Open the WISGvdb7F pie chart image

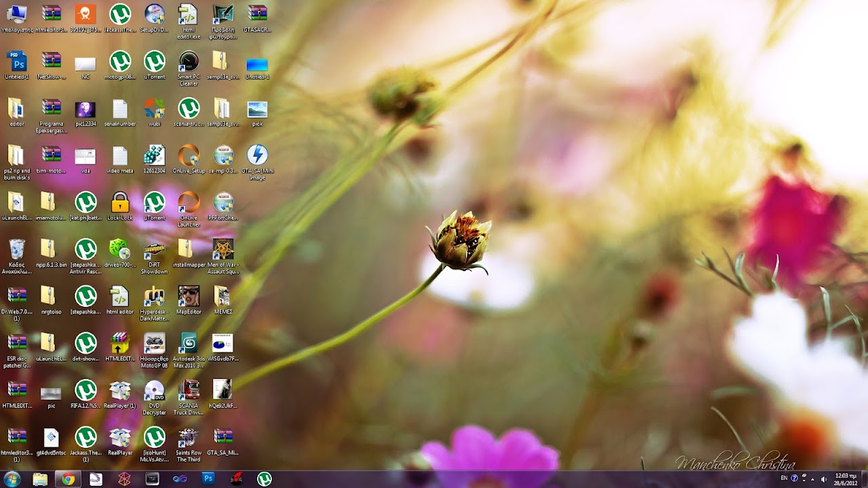[x=223, y=347]
